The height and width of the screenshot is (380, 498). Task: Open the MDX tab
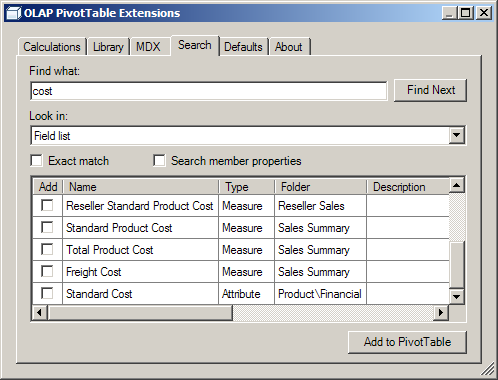(x=148, y=47)
